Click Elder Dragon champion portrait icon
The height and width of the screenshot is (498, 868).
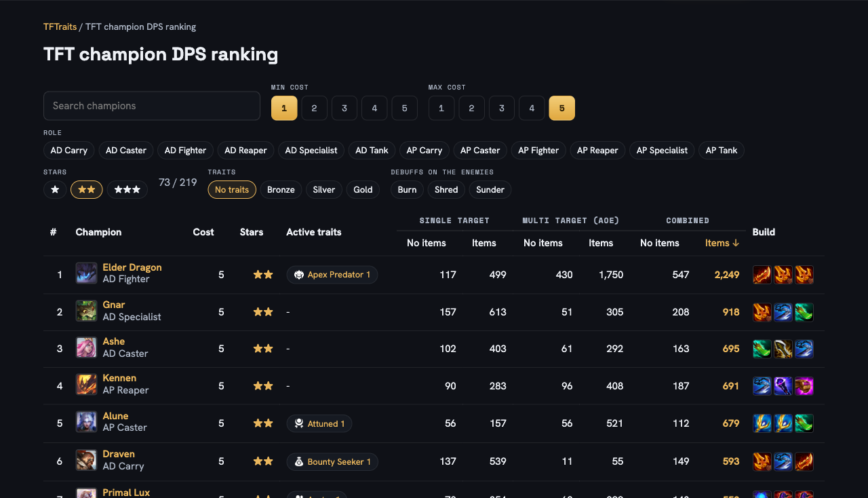click(86, 273)
